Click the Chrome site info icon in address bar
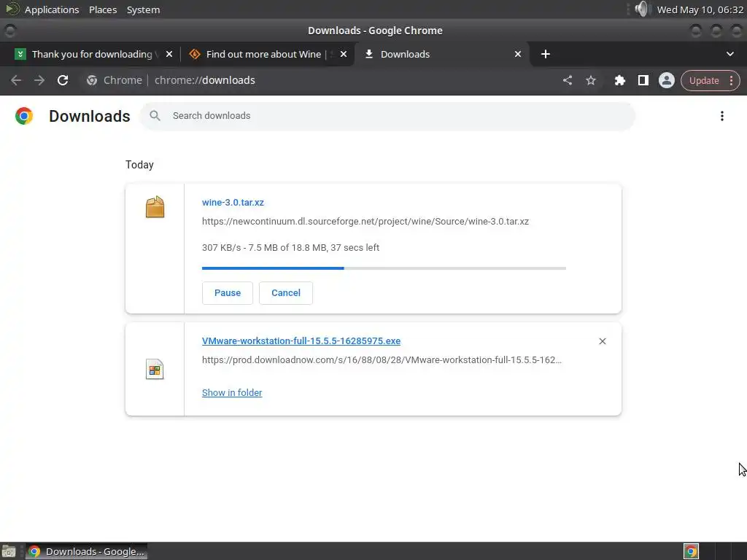The image size is (747, 560). click(92, 80)
